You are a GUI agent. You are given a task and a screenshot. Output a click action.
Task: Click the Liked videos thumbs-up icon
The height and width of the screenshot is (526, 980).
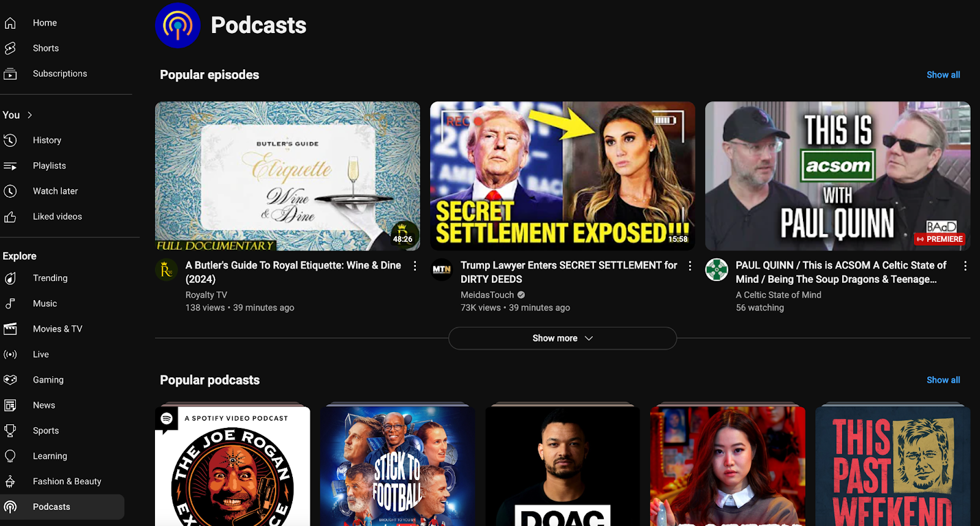click(10, 217)
